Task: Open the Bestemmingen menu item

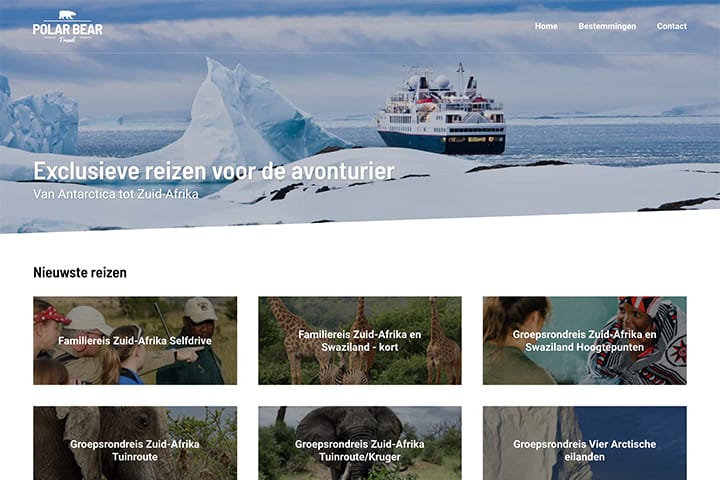Action: pyautogui.click(x=607, y=26)
